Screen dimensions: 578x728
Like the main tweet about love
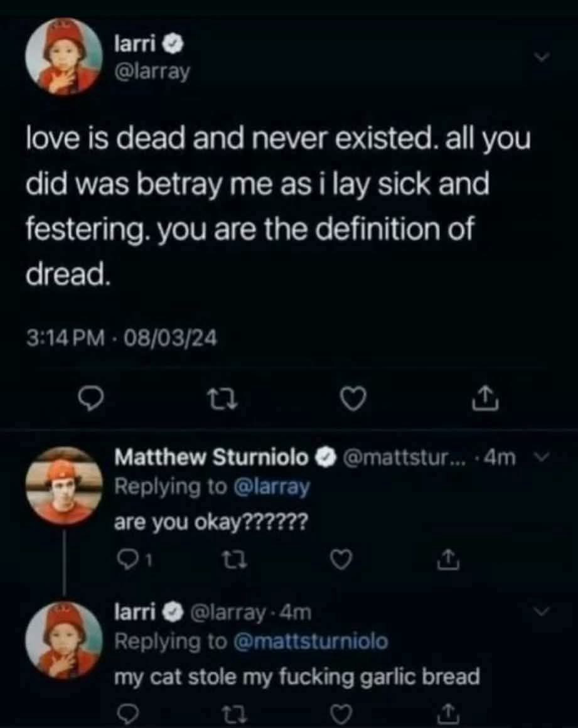pos(354,399)
